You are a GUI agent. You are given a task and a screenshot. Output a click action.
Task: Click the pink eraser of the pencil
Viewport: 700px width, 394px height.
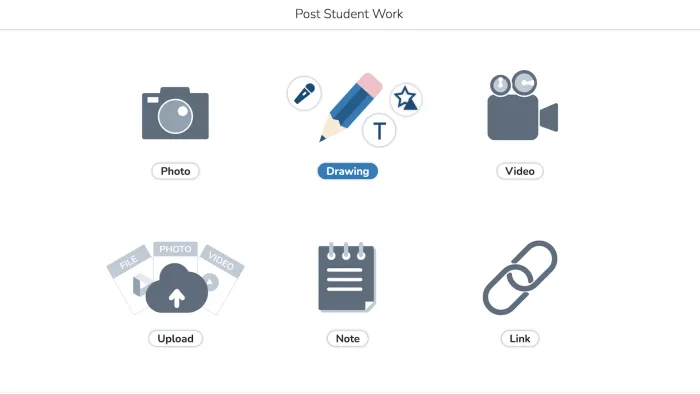click(x=371, y=83)
